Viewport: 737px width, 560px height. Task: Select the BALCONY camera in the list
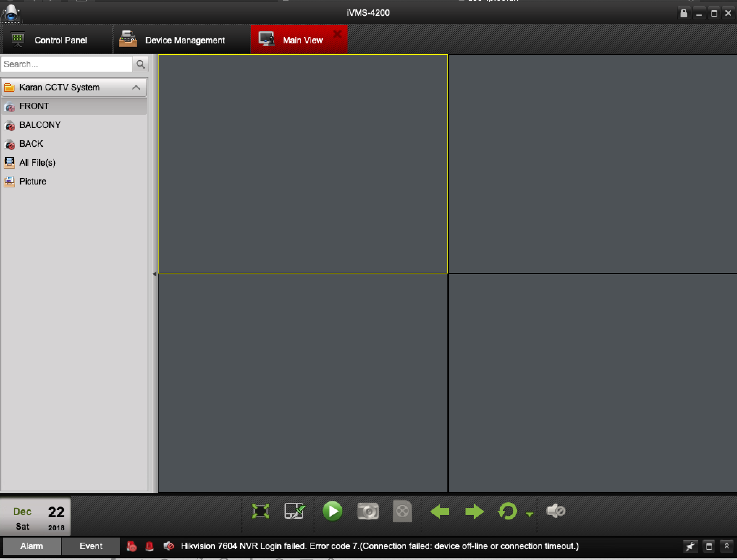pos(40,125)
